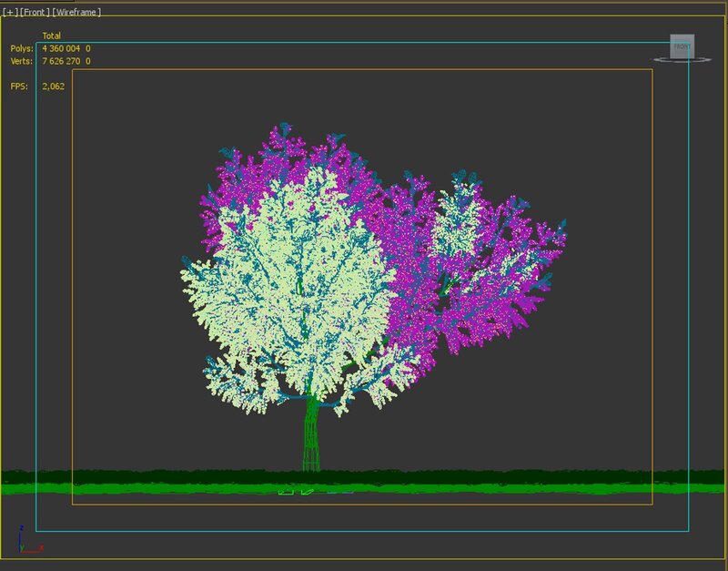Click the Total statistics column header
Screen dimensions: 728x571
tap(52, 36)
